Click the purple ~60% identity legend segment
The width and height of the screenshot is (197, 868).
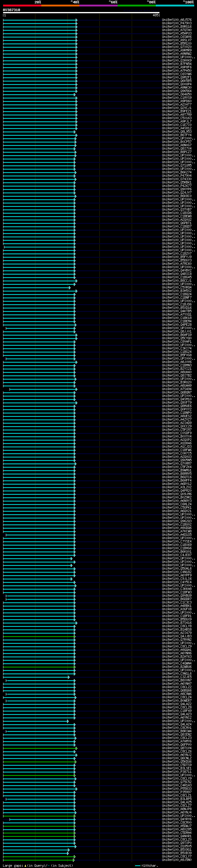pos(98,6)
